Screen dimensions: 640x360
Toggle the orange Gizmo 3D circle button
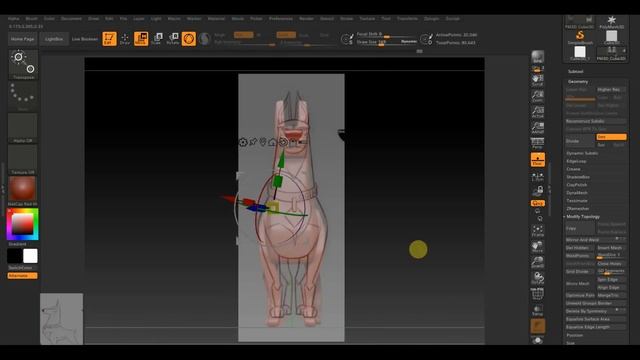point(189,38)
